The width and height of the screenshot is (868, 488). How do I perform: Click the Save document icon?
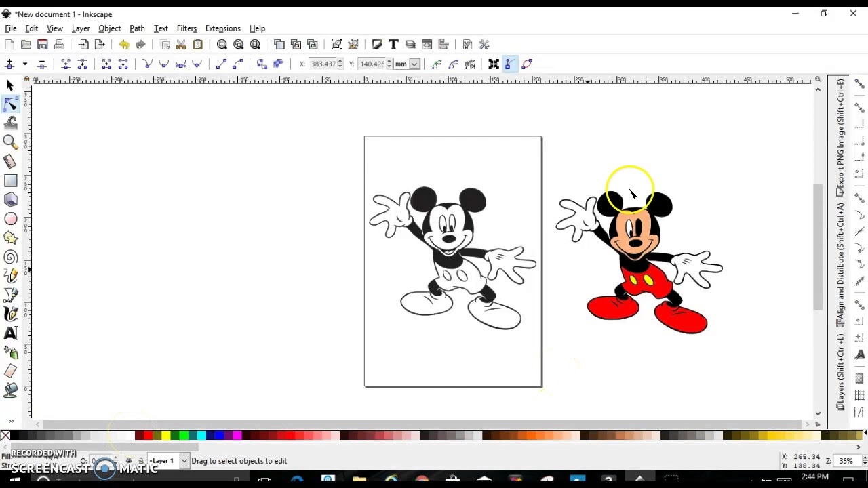coord(42,45)
